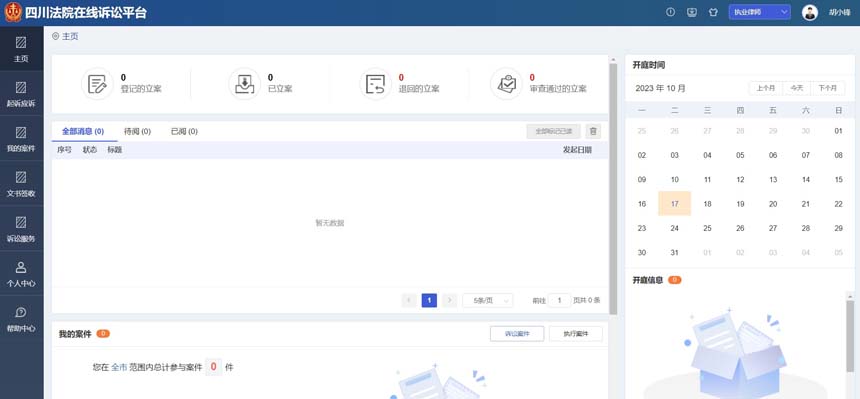Open 文书签收 sidebar section
The height and width of the screenshot is (399, 860).
21,183
